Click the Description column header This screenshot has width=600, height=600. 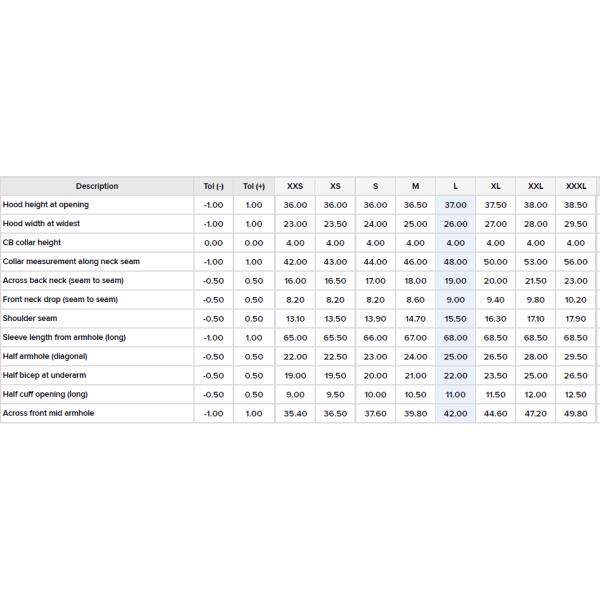click(96, 186)
